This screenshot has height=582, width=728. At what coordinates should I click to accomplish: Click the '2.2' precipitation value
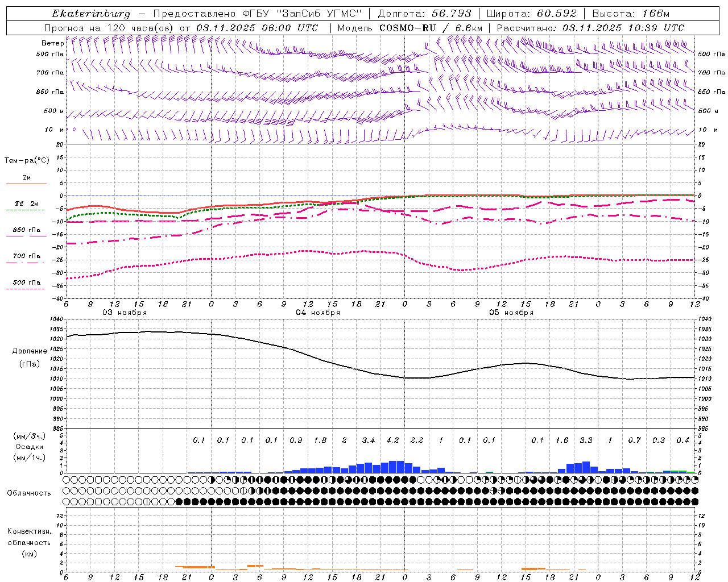click(417, 440)
